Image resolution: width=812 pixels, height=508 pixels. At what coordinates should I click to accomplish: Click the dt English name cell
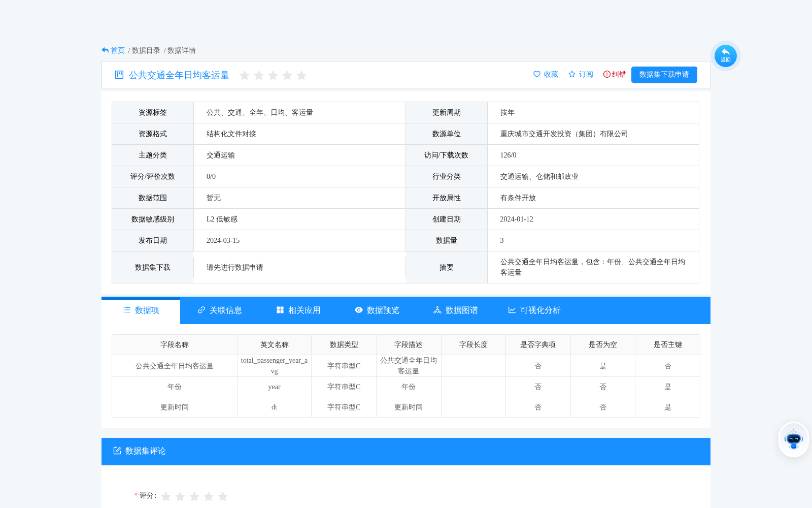point(274,407)
